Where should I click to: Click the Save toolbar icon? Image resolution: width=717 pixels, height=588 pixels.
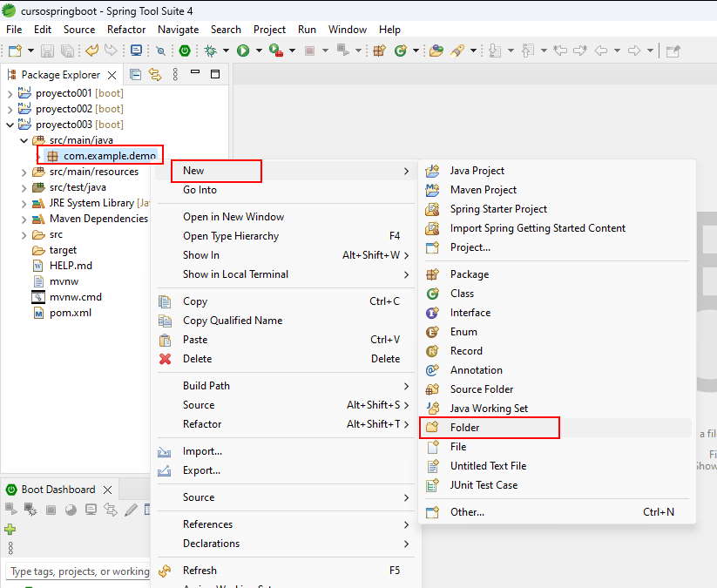coord(47,51)
